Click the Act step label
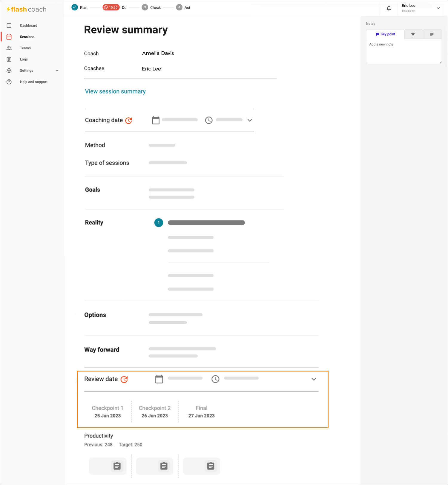This screenshot has height=485, width=448. point(187,7)
